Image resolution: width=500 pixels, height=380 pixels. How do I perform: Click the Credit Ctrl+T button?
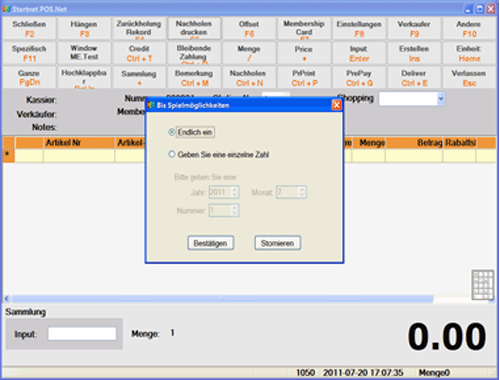[x=139, y=53]
